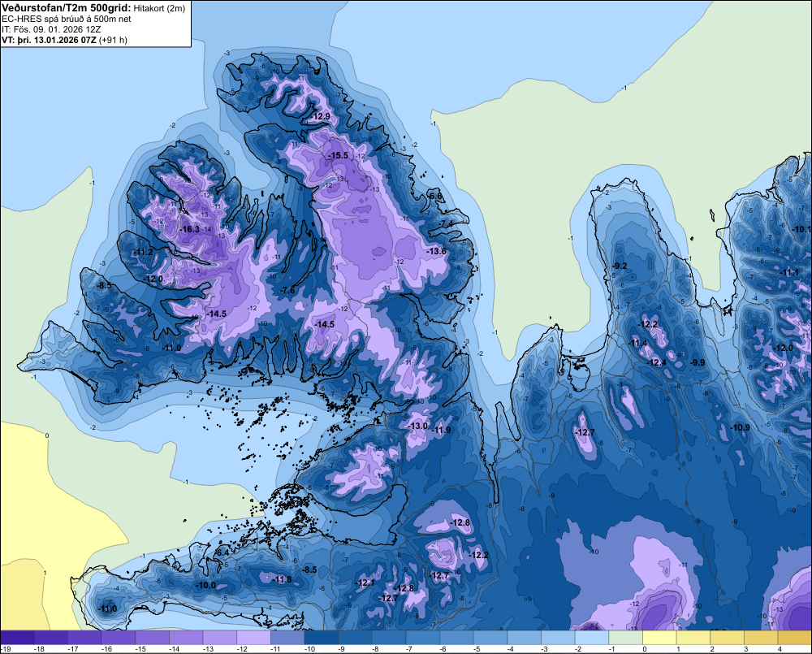Click the 'EC-HRES spá brúuð á 500m net' line
812x654 pixels.
coord(66,19)
